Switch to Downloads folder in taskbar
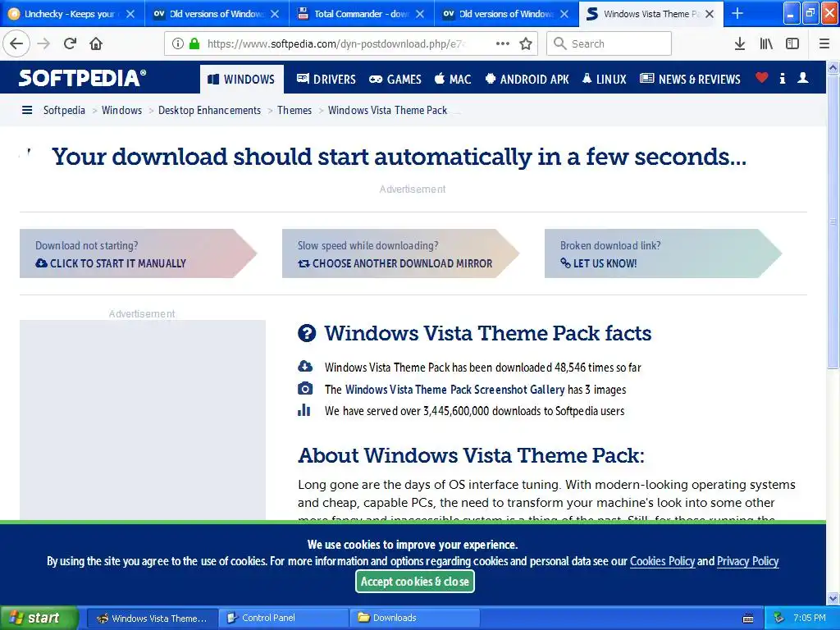 (414, 618)
